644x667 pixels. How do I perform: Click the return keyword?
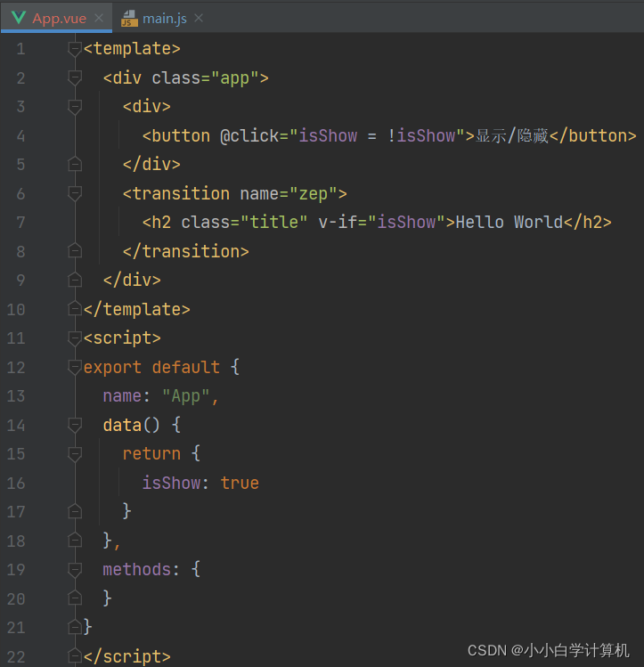pyautogui.click(x=151, y=454)
